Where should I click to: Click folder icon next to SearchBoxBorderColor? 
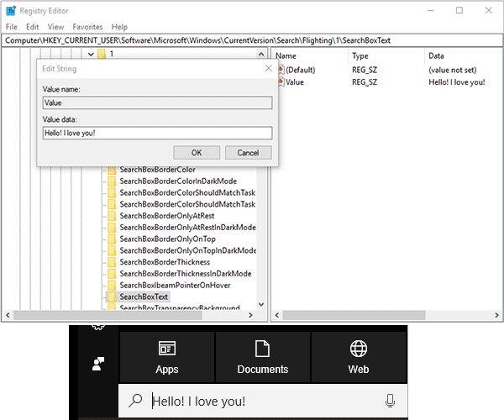click(112, 170)
